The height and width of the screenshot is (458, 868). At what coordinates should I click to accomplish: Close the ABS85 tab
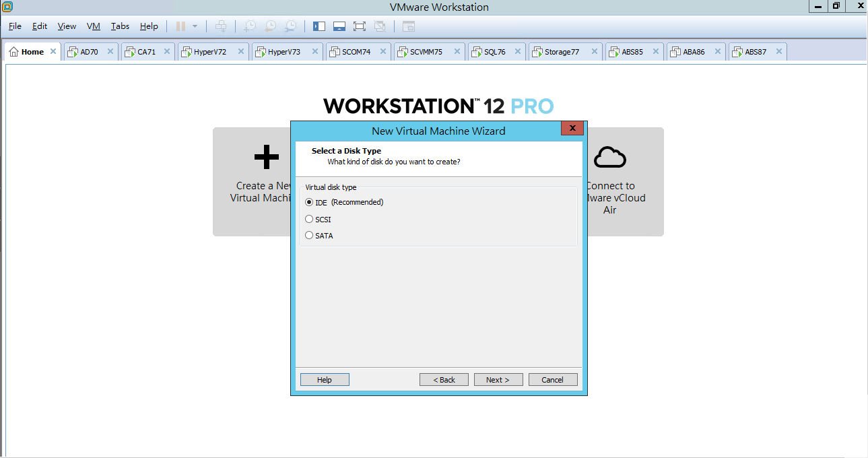(656, 51)
